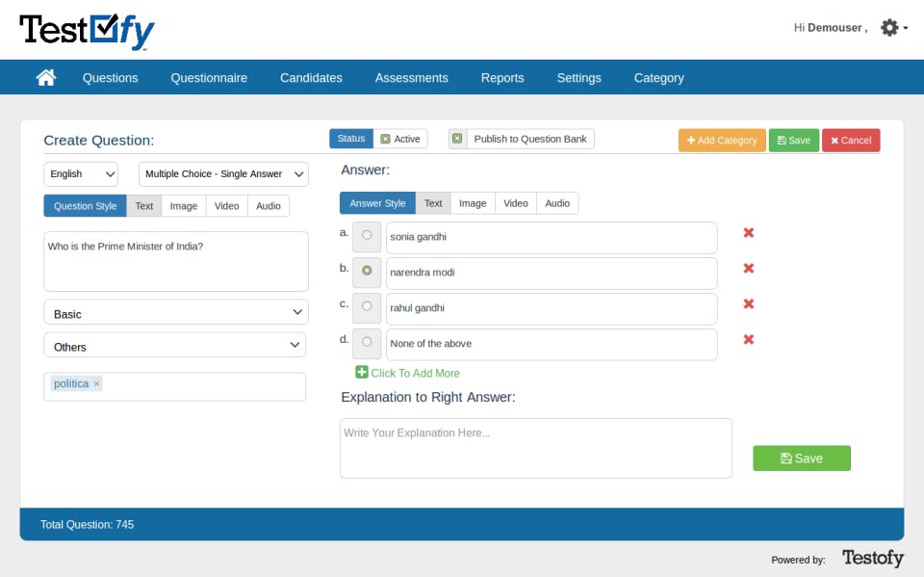Select radio button for 'rahul gandhi'
Image resolution: width=924 pixels, height=577 pixels.
(x=367, y=306)
